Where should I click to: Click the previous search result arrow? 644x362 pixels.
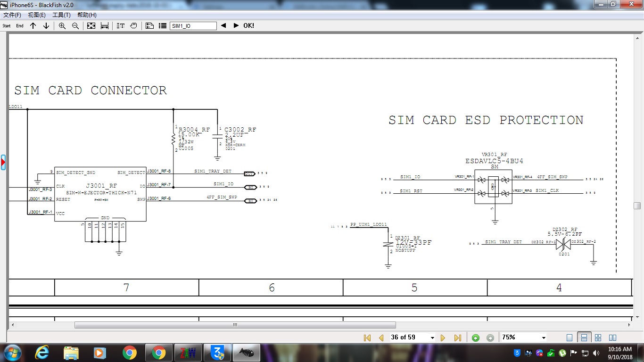223,25
